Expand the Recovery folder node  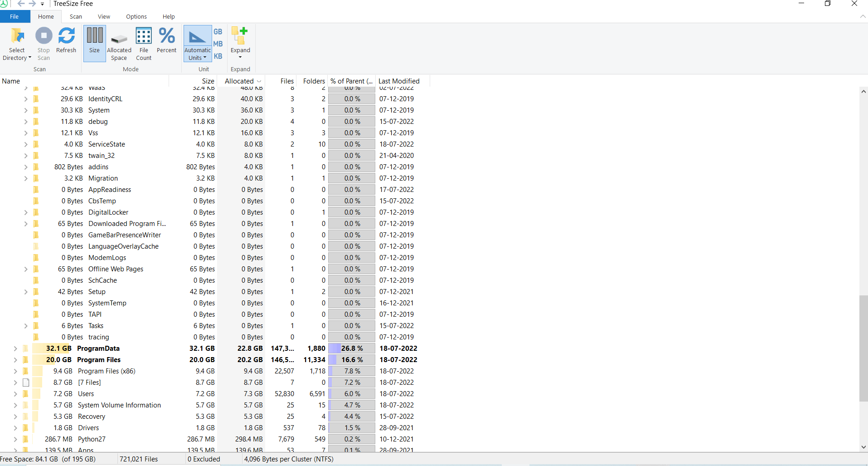coord(15,417)
